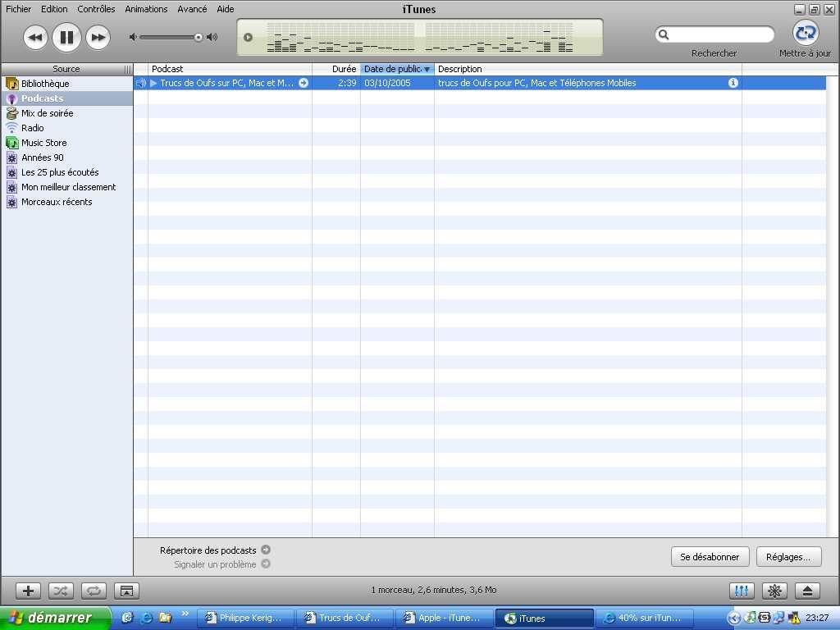This screenshot has width=840, height=630.
Task: Select the Années 90 smart playlist
Action: click(x=67, y=157)
